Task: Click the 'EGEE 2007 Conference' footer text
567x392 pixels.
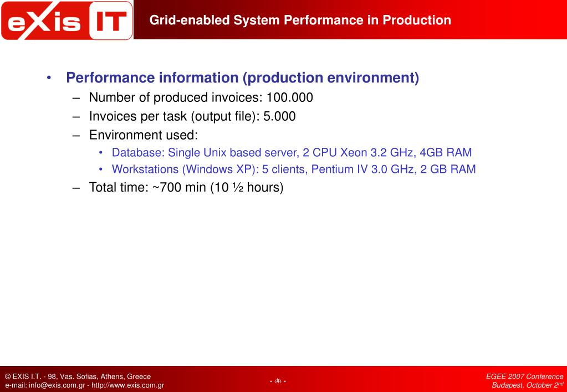Action: (525, 376)
